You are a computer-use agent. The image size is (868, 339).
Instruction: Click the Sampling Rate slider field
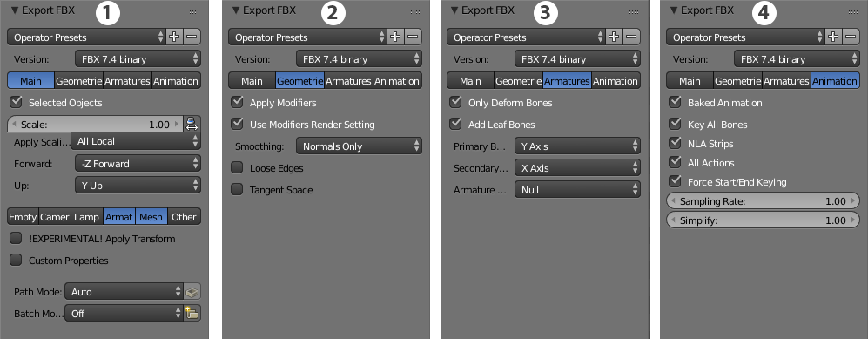(763, 201)
